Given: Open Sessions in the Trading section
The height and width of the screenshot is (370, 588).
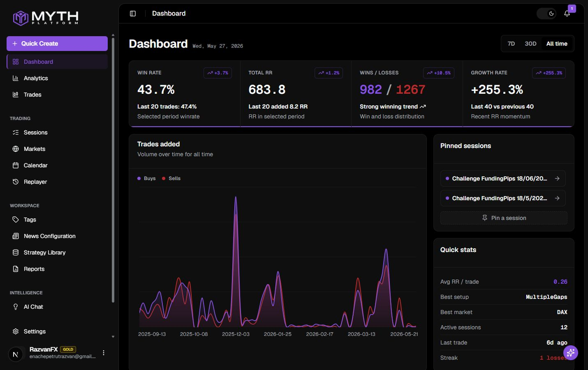Looking at the screenshot, I should click(57, 132).
